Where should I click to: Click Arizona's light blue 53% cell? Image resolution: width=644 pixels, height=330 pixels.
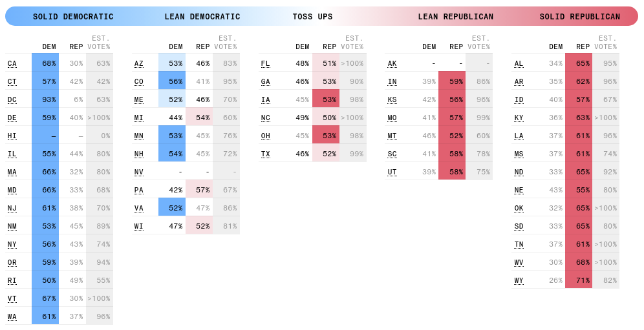(x=172, y=63)
